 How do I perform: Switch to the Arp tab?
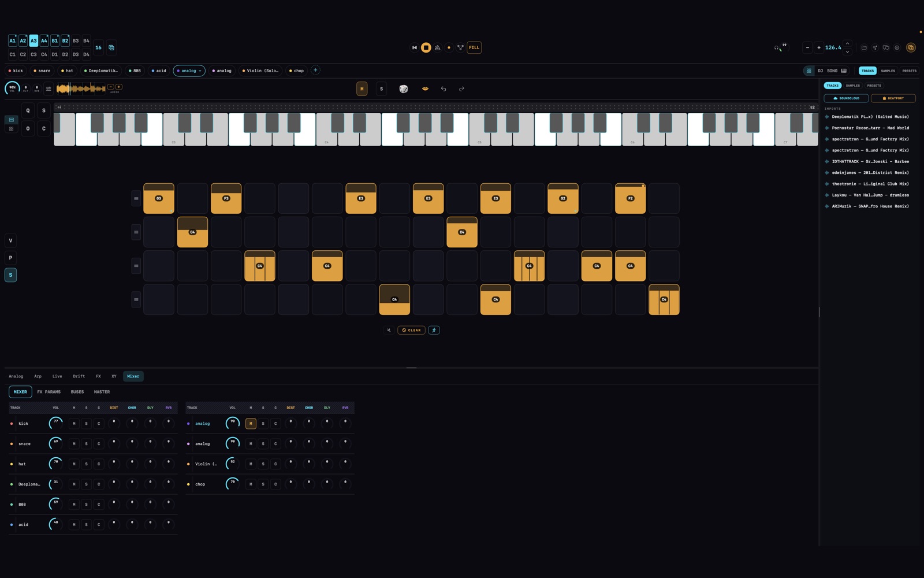point(38,376)
